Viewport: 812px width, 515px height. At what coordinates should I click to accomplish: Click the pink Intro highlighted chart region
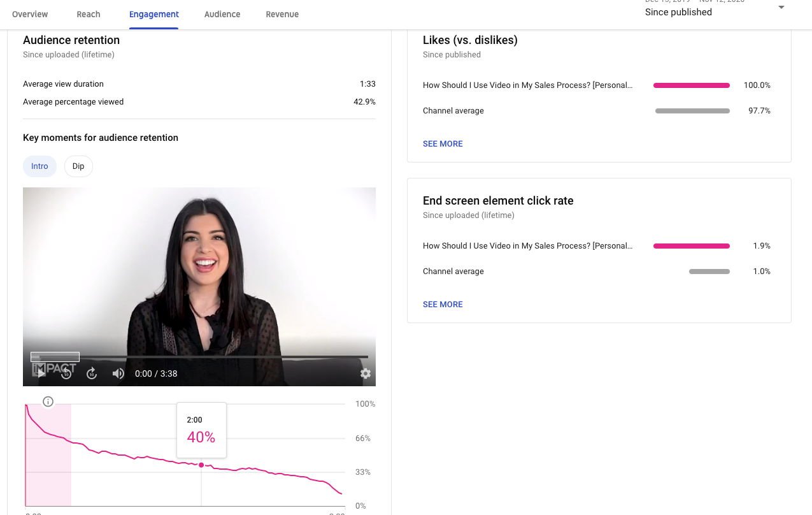coord(48,455)
